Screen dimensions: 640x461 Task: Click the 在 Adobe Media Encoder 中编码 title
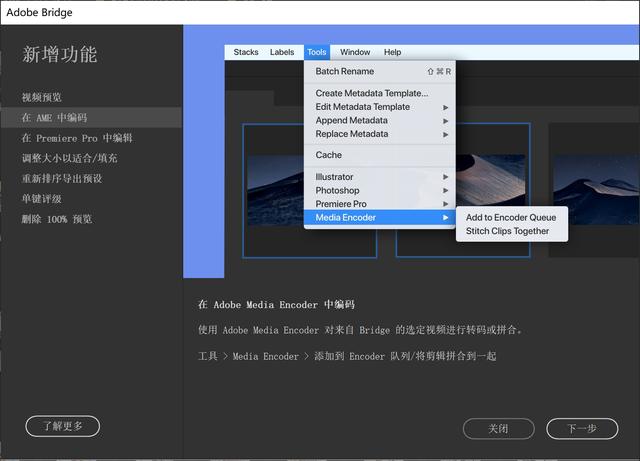(276, 305)
